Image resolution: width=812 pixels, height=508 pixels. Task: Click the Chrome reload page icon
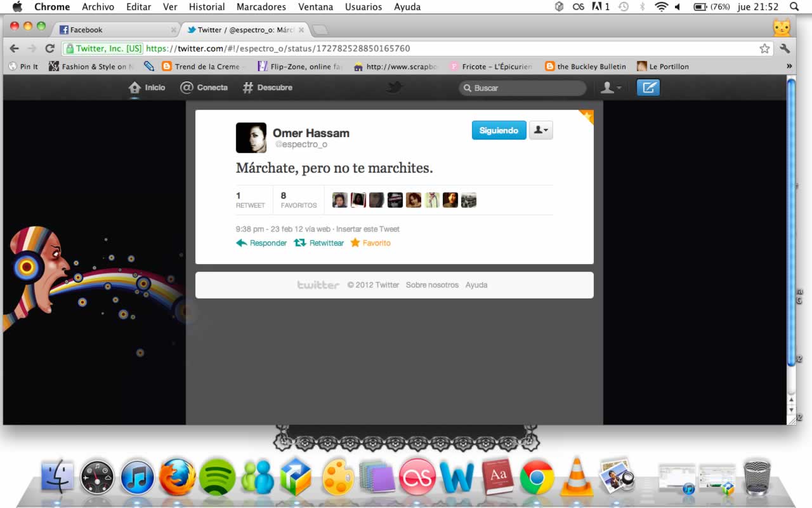49,48
